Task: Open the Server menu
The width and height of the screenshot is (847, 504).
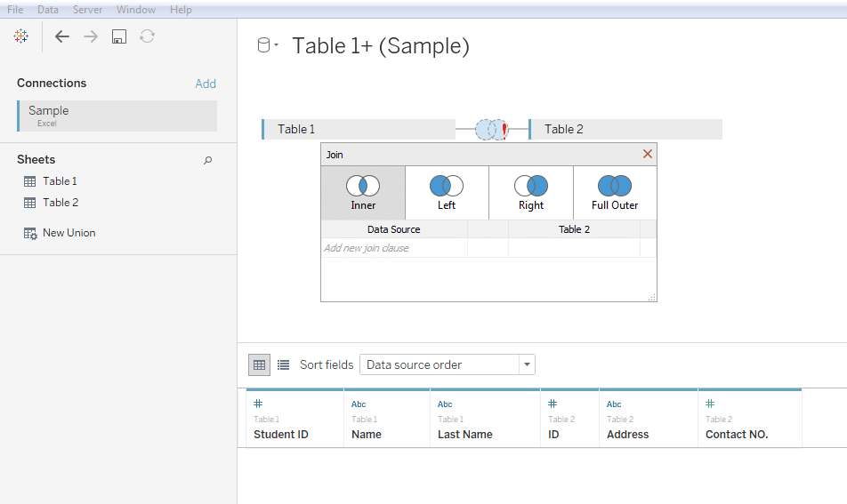Action: pos(87,10)
